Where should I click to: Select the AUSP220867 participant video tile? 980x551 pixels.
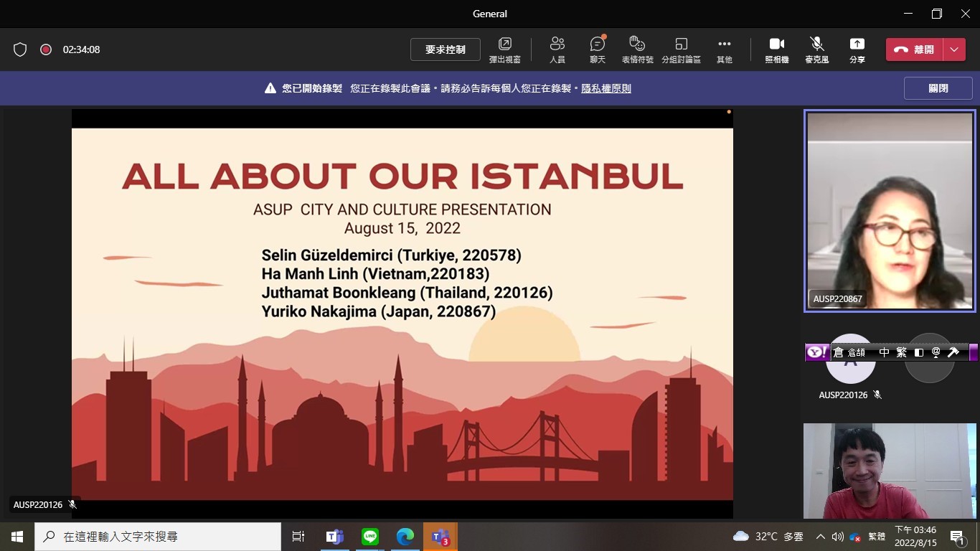[x=890, y=211]
